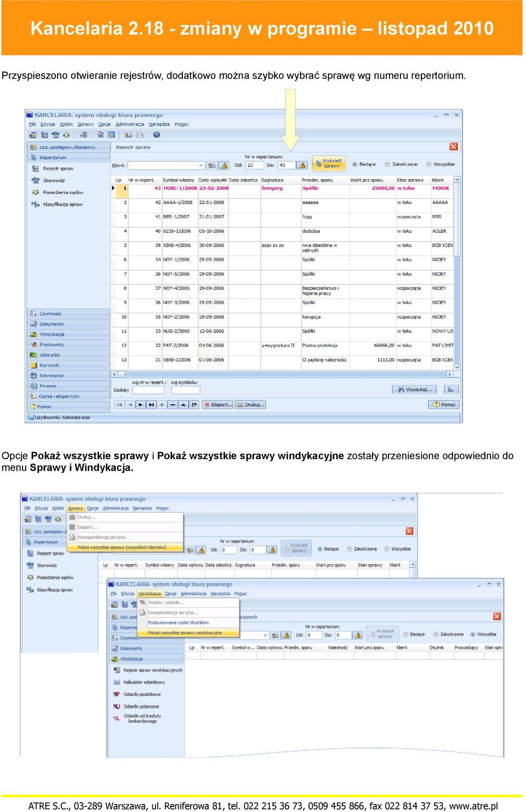The width and height of the screenshot is (526, 812).
Task: Expand Lista płac section in first window sidebar
Action: [x=68, y=355]
